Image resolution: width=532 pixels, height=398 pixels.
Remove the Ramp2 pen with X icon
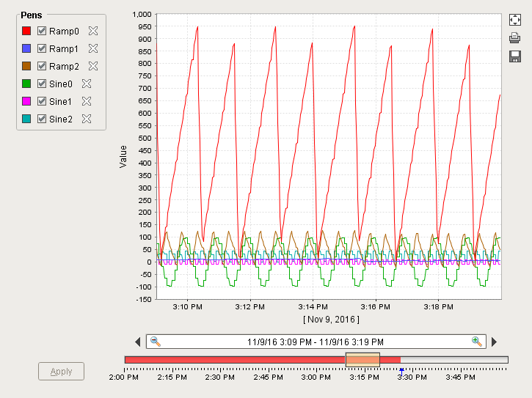(x=93, y=66)
